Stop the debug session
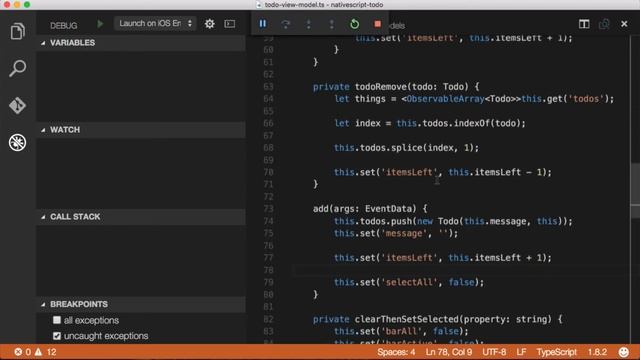This screenshot has width=640, height=360. pyautogui.click(x=378, y=24)
